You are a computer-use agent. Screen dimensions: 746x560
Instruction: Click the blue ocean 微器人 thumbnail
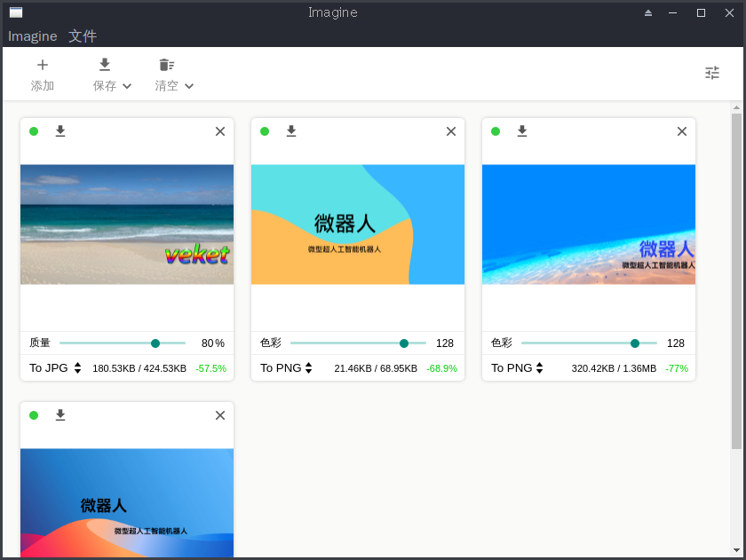click(589, 225)
